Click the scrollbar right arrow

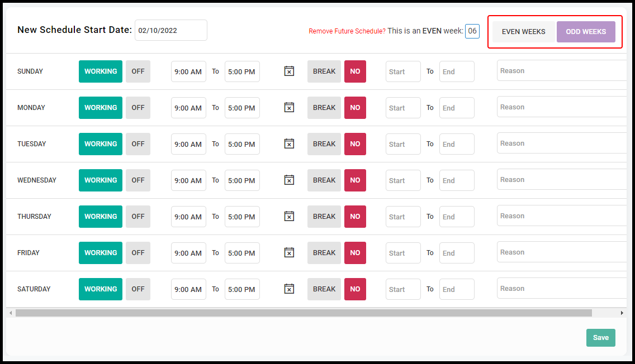[x=622, y=313]
